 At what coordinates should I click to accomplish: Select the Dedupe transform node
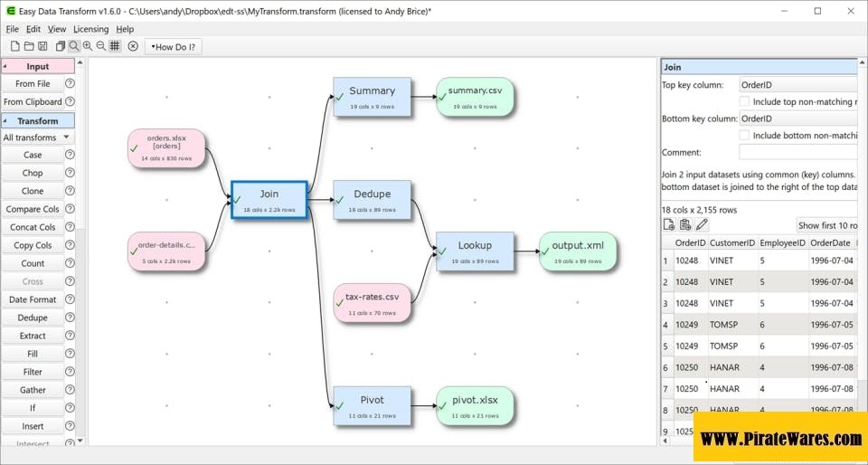(372, 200)
